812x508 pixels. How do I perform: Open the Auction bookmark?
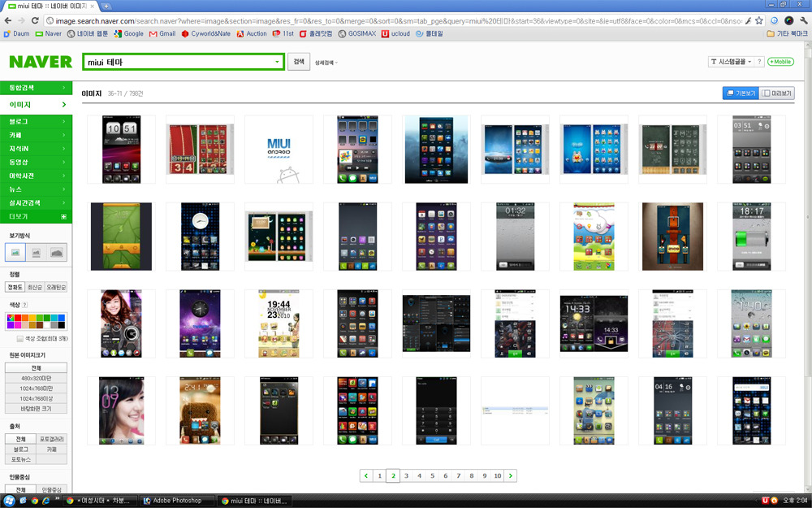252,33
